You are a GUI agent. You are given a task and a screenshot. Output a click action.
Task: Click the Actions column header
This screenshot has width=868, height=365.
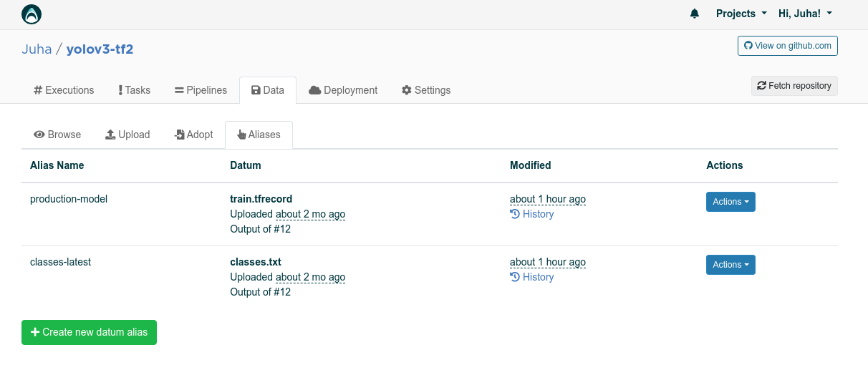(725, 165)
